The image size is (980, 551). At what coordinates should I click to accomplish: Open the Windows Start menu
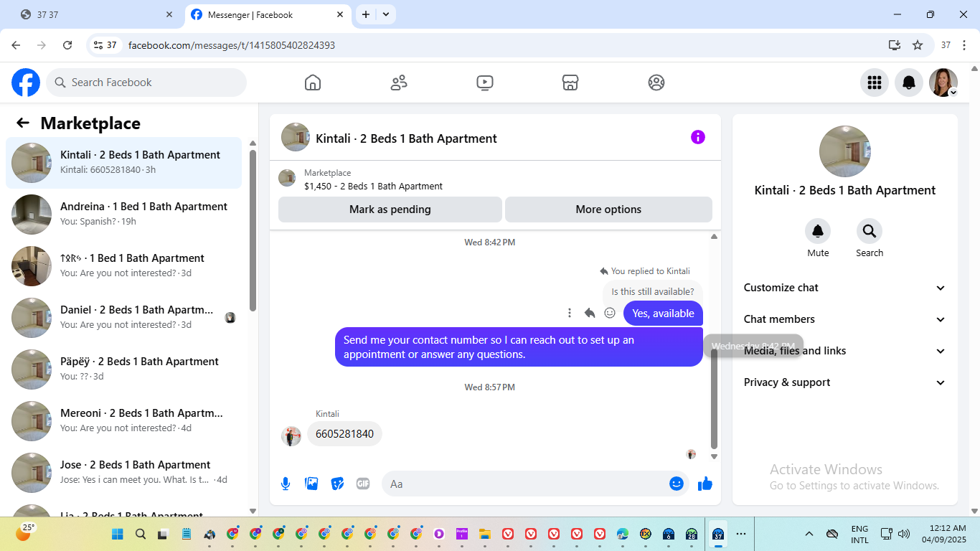click(x=118, y=534)
